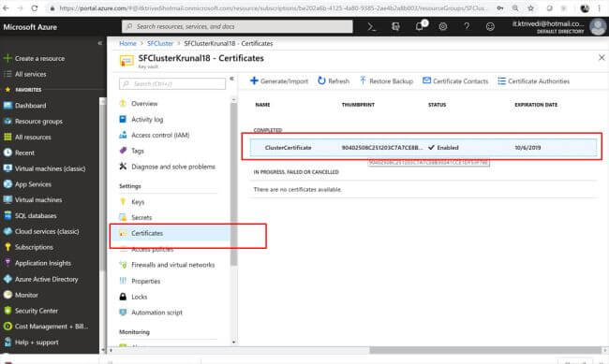The image size is (609, 364).
Task: Click the resource menu vertical scrollbar
Action: click(x=234, y=184)
